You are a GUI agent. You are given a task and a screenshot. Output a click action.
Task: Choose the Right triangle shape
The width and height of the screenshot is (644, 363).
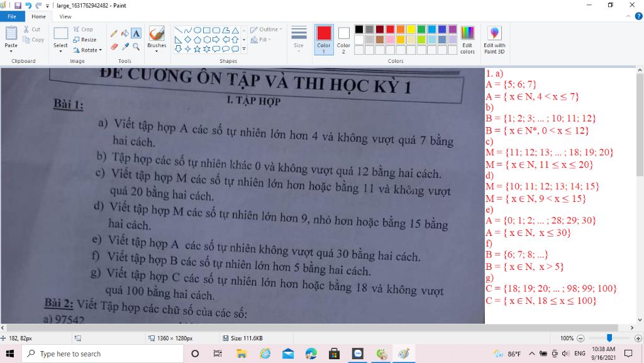click(x=178, y=40)
